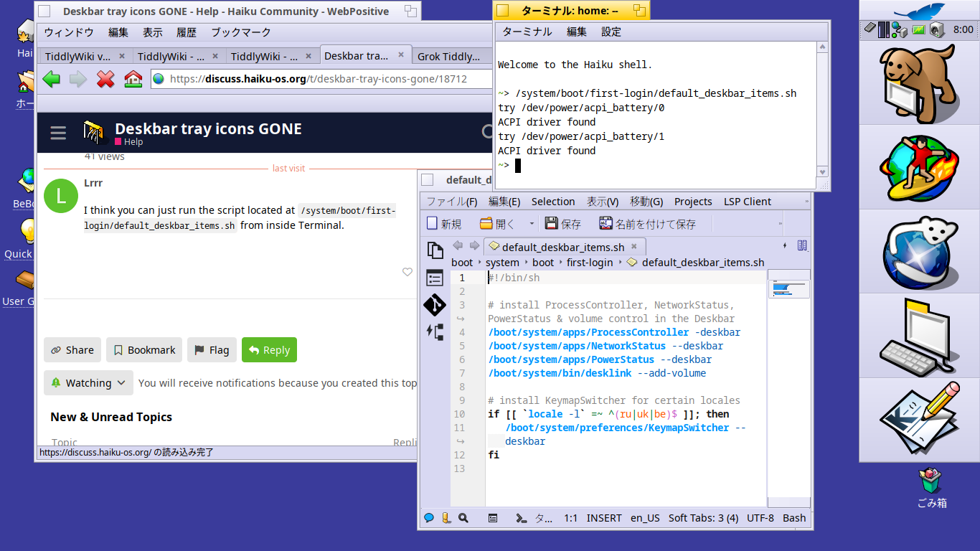Open the Bash syntax mode selector

tap(793, 518)
